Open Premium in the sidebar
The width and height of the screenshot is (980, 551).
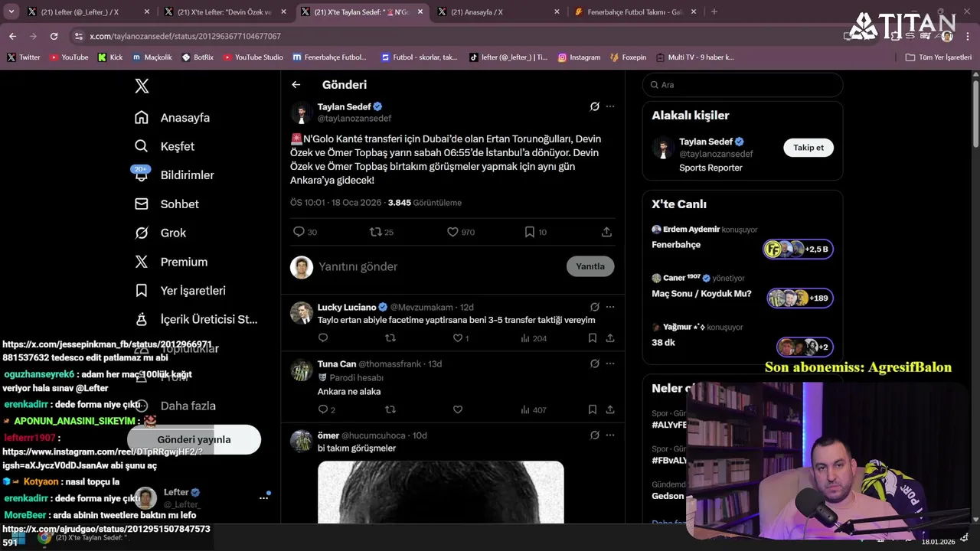(171, 262)
